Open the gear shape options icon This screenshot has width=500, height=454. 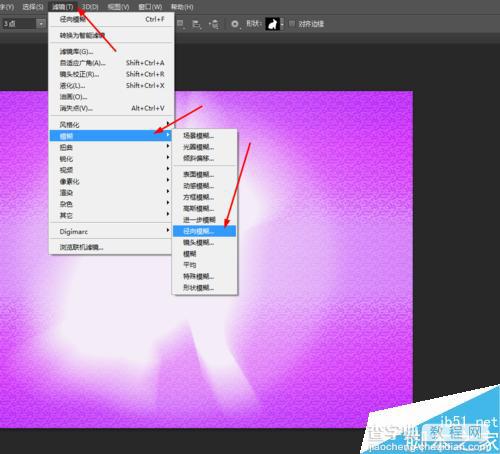235,24
